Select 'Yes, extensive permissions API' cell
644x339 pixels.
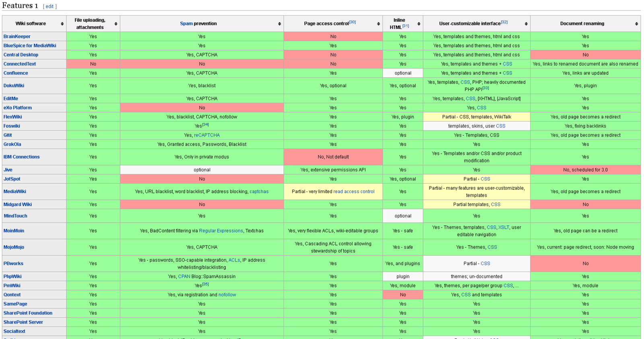(333, 170)
